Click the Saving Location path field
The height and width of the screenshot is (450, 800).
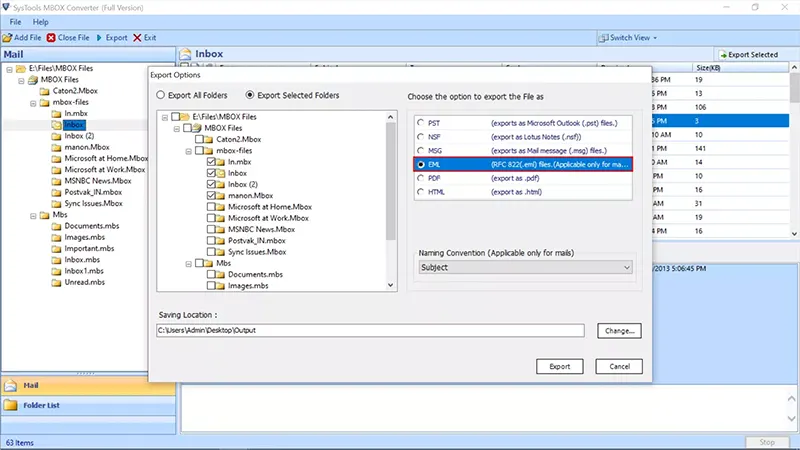[x=370, y=330]
